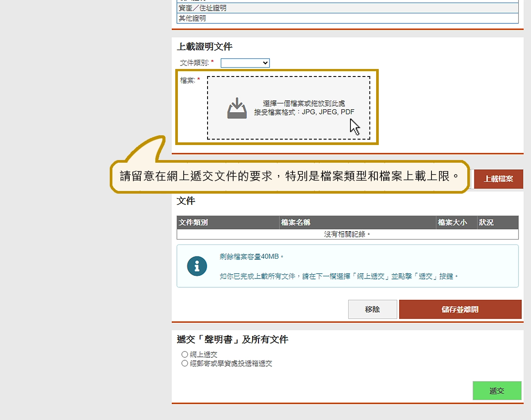Viewport: 531px width, 420px height.
Task: Click the yellow tooltip about 檔案類型 requirements
Action: [290, 177]
